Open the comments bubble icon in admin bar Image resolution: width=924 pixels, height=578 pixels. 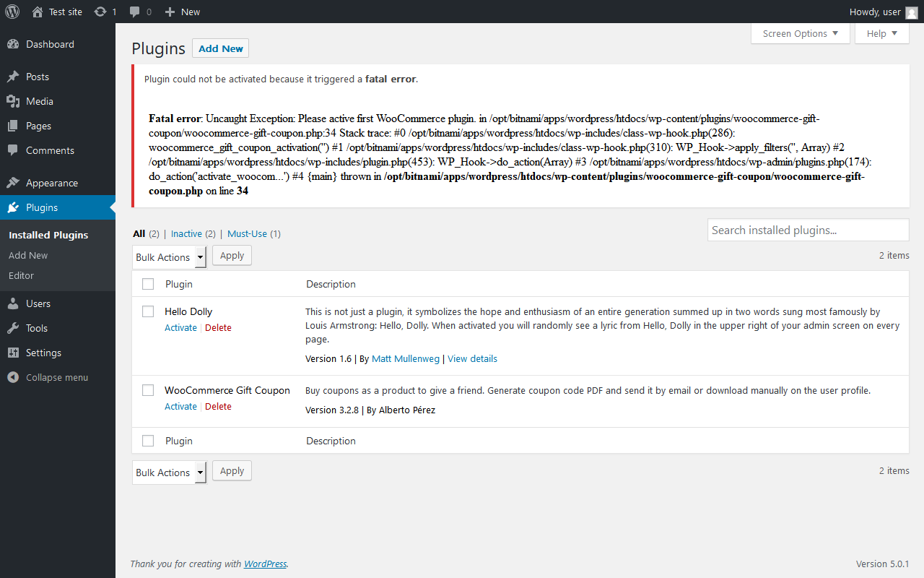point(135,12)
